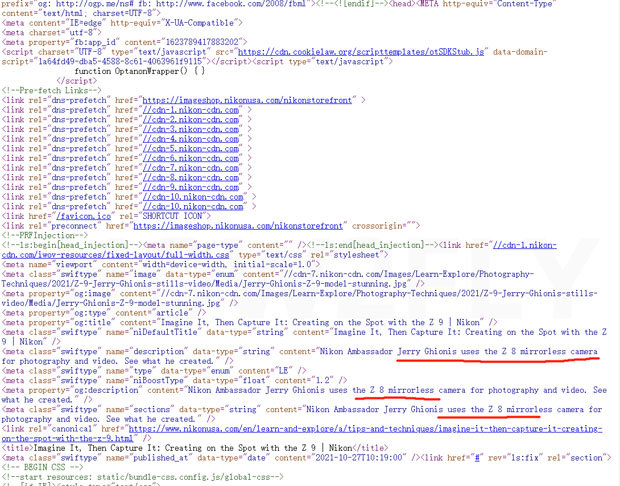Click the og:type content "article" line

pos(104,313)
